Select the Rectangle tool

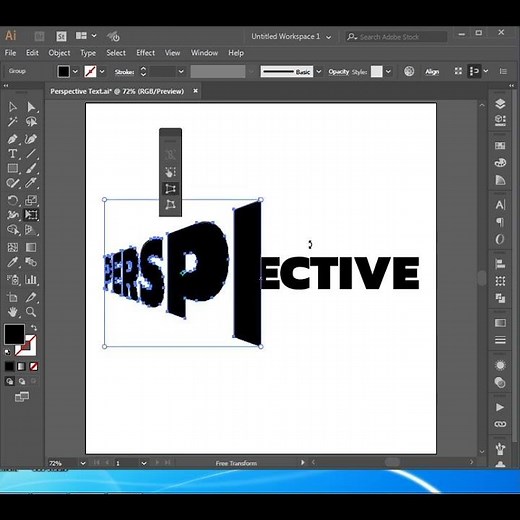pos(13,168)
